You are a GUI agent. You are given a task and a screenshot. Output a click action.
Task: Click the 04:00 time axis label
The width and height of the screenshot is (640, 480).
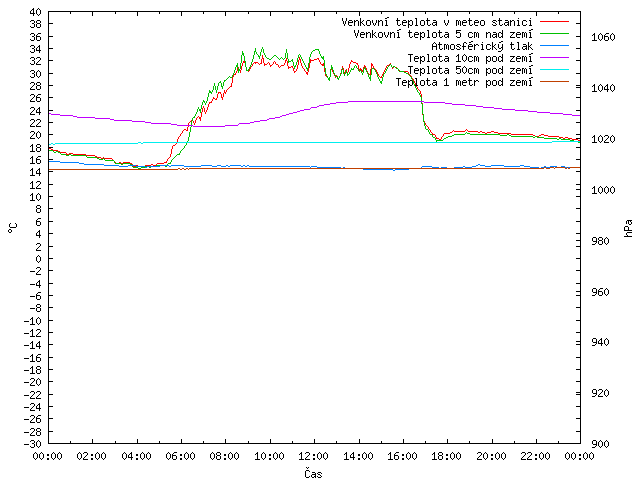(x=136, y=456)
